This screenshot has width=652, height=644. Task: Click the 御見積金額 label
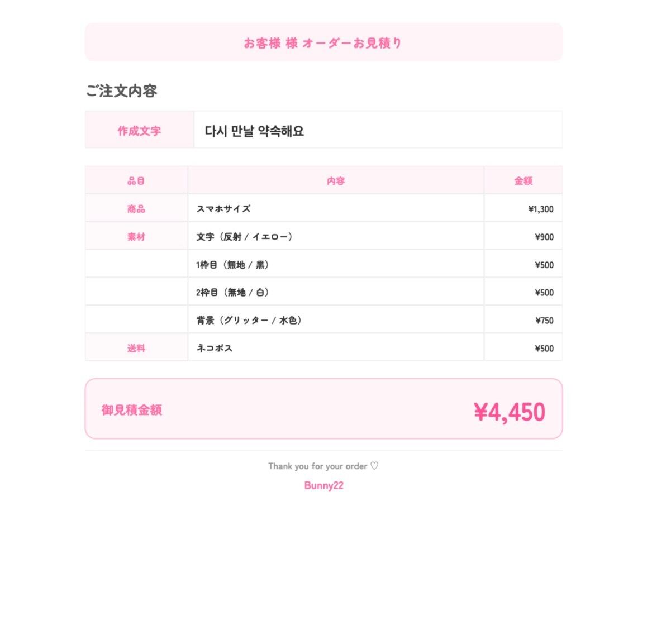coord(131,410)
